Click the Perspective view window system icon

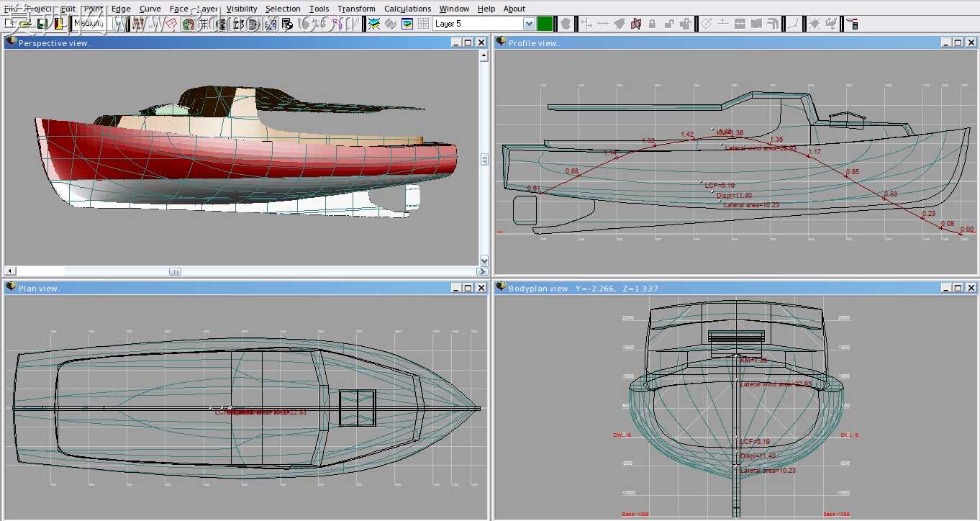pos(11,42)
